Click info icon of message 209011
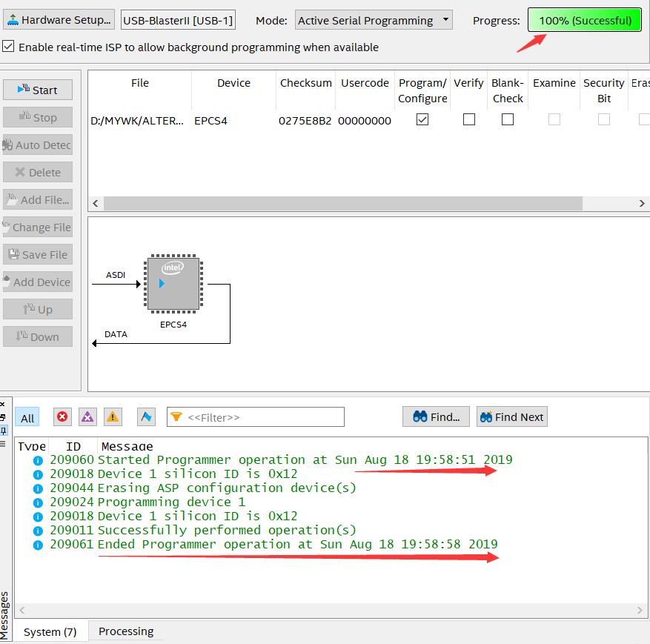 (x=38, y=531)
